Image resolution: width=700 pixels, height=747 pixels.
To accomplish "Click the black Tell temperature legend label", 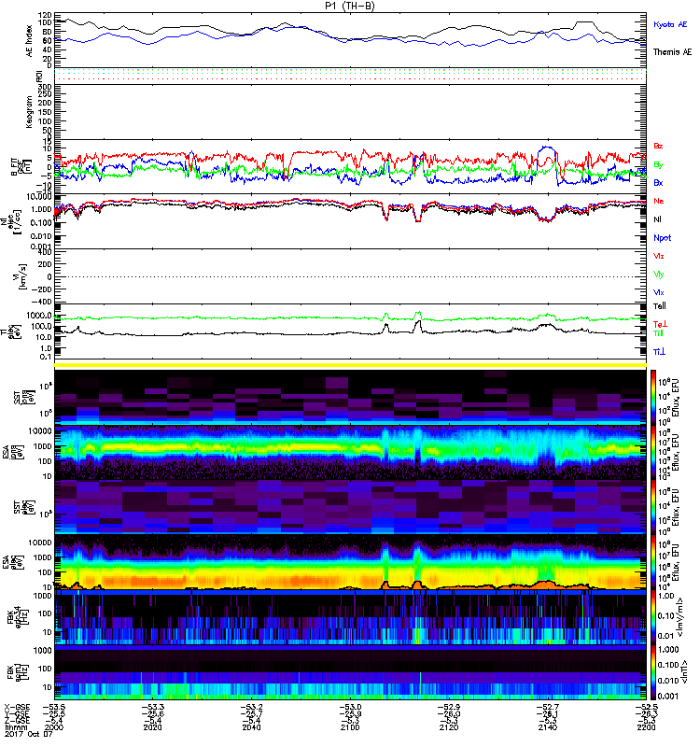I will (x=659, y=306).
